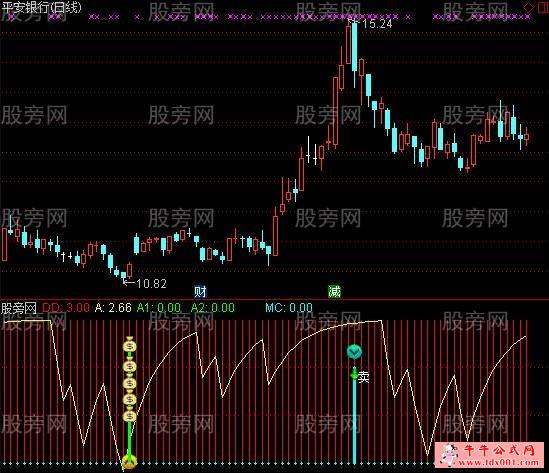This screenshot has height=473, width=549.
Task: Click the blue 财 marker icon
Action: (x=200, y=291)
